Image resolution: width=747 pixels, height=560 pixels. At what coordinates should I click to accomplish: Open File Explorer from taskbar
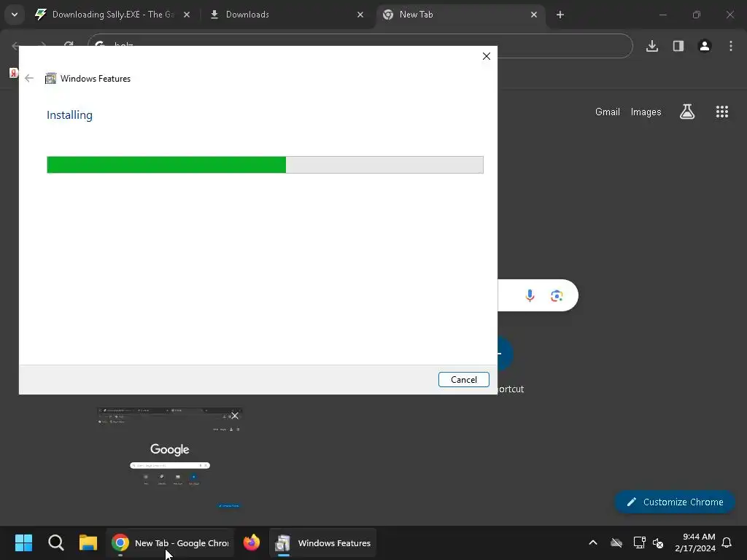click(88, 542)
